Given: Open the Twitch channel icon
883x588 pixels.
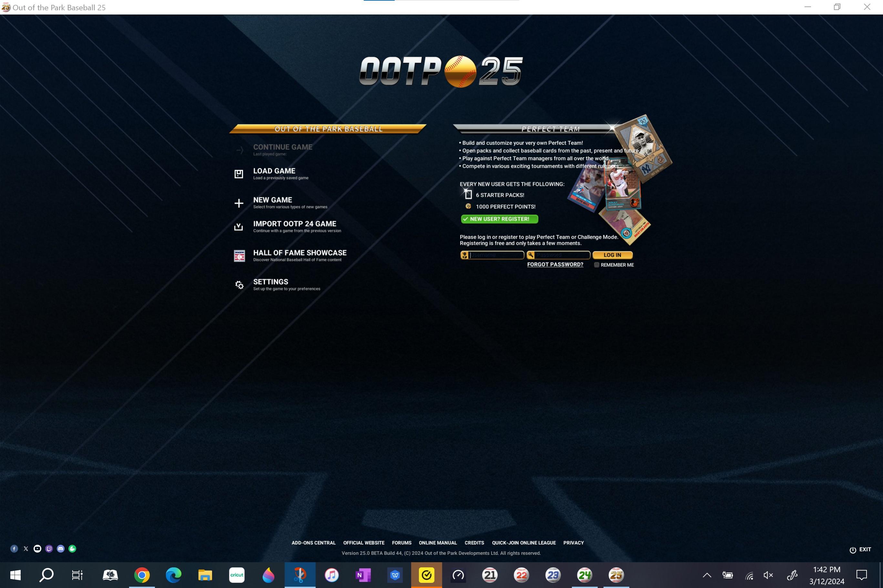Looking at the screenshot, I should pyautogui.click(x=49, y=549).
